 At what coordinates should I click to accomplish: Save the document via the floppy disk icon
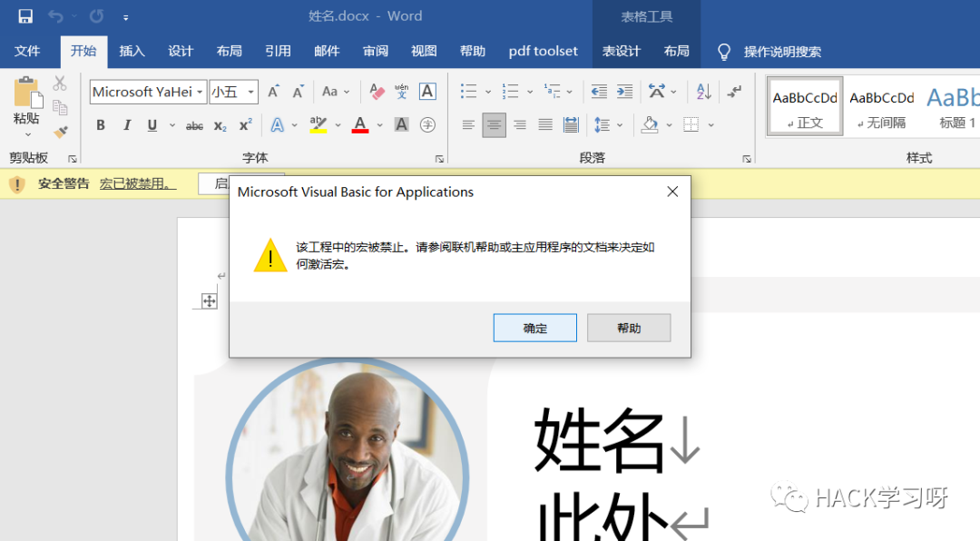(25, 16)
